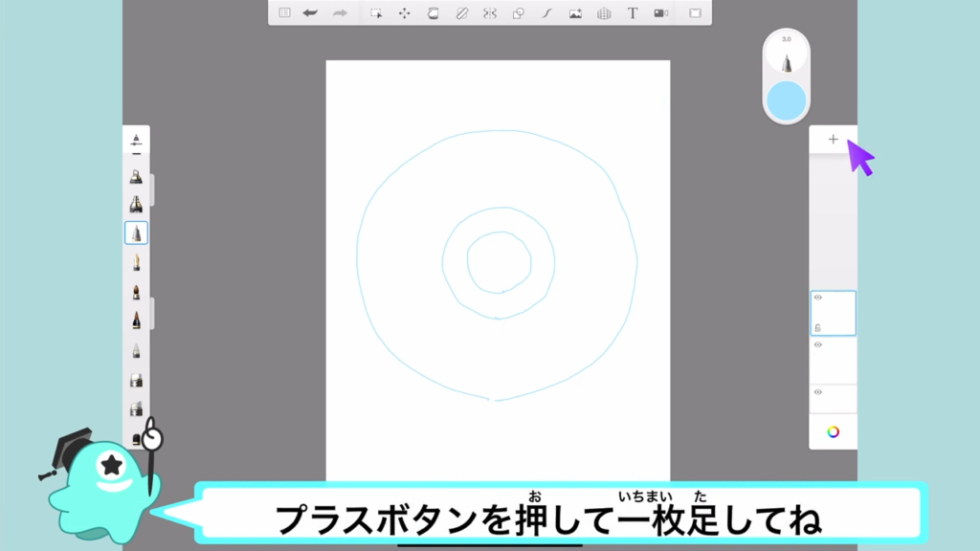Hide the selected top layer via eye icon
This screenshot has height=551, width=980.
point(818,298)
